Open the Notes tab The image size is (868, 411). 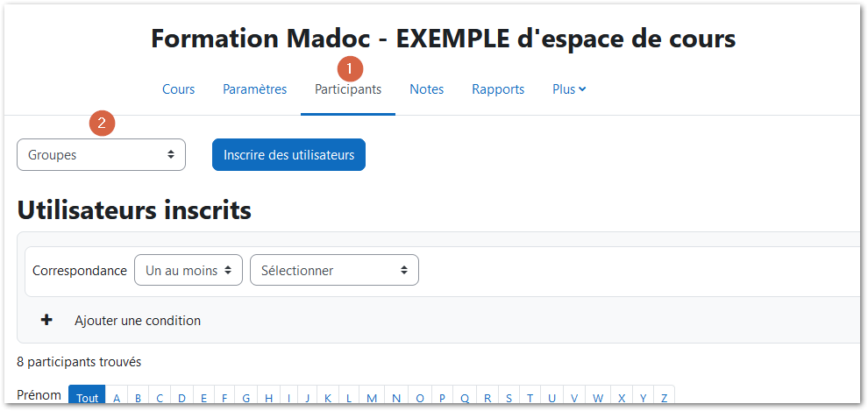427,89
